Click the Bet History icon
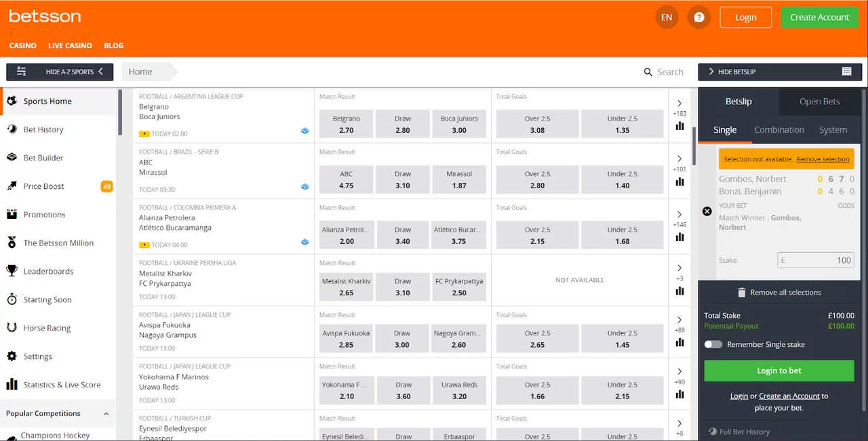868x441 pixels. point(12,129)
